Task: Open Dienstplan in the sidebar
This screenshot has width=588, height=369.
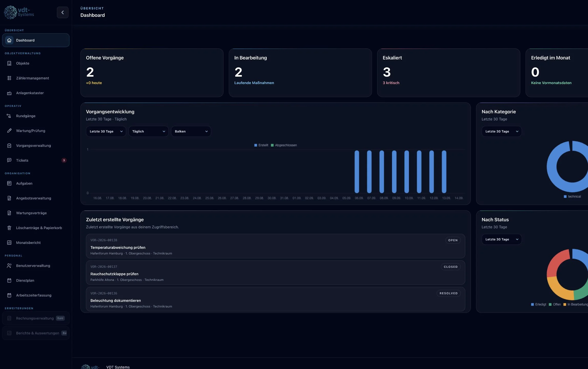Action: click(x=36, y=280)
